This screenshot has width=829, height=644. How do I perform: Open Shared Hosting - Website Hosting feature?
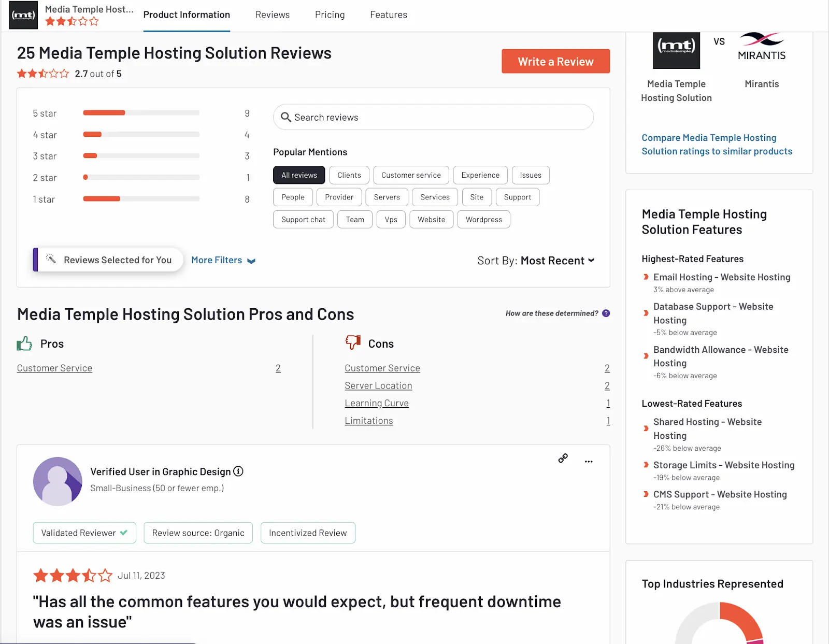coord(707,428)
